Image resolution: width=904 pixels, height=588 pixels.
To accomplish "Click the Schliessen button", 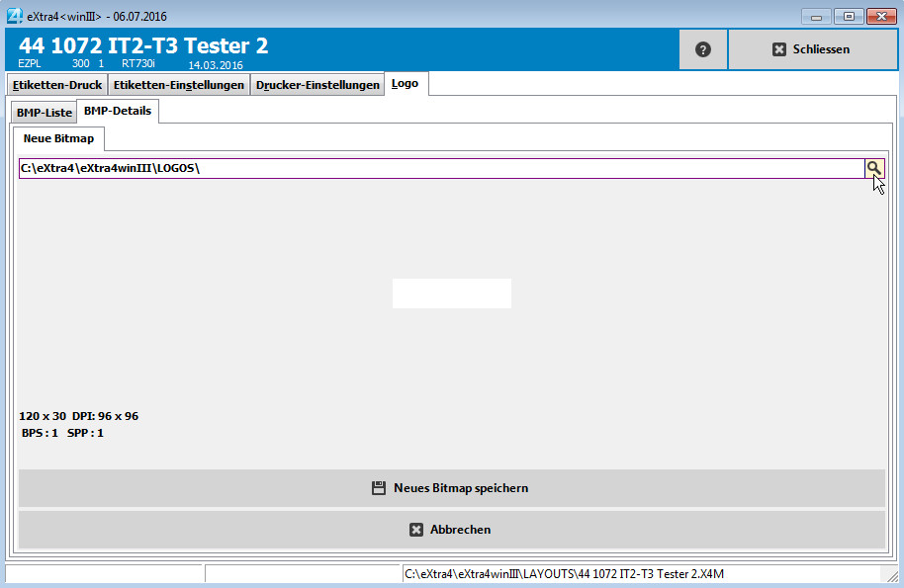I will click(811, 49).
